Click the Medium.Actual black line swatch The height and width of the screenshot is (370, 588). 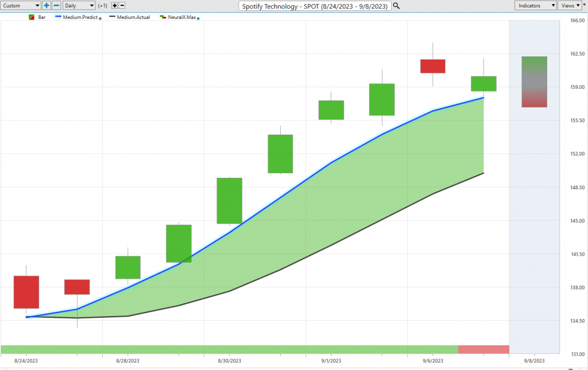coord(112,17)
